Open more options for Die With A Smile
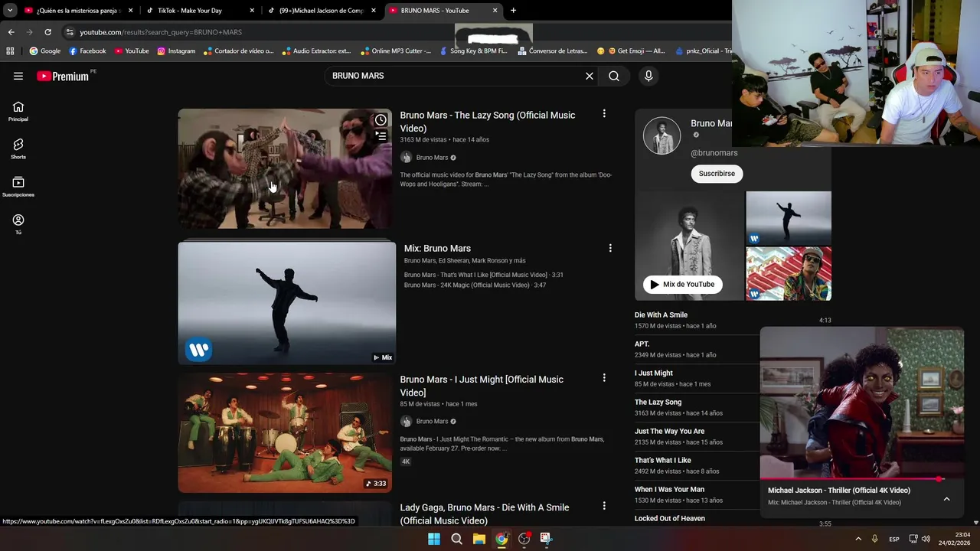Screen dimensions: 980x551 [x=604, y=506]
